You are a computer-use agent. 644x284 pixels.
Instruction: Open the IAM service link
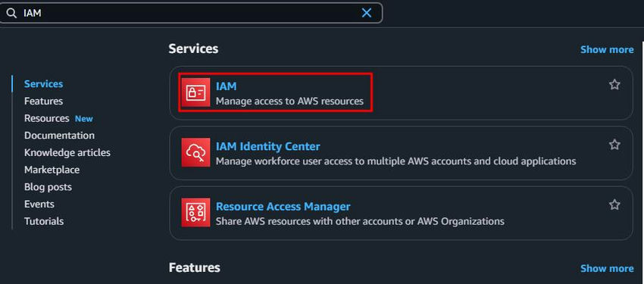coord(226,86)
